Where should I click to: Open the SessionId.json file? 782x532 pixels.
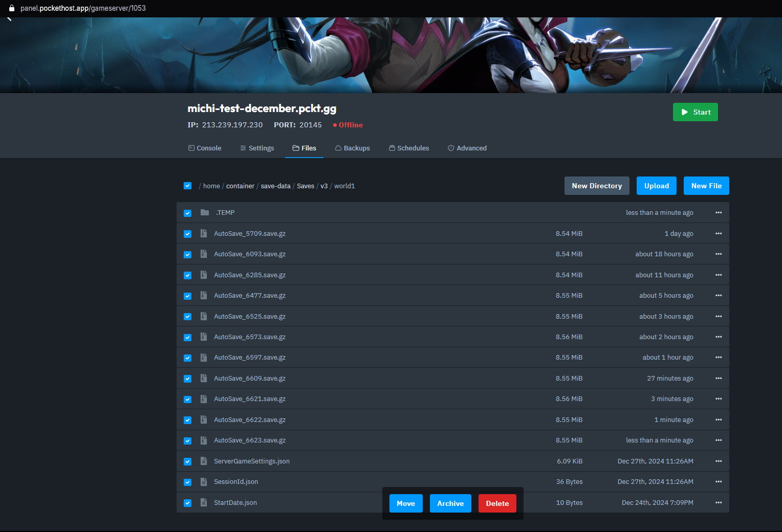pos(236,481)
